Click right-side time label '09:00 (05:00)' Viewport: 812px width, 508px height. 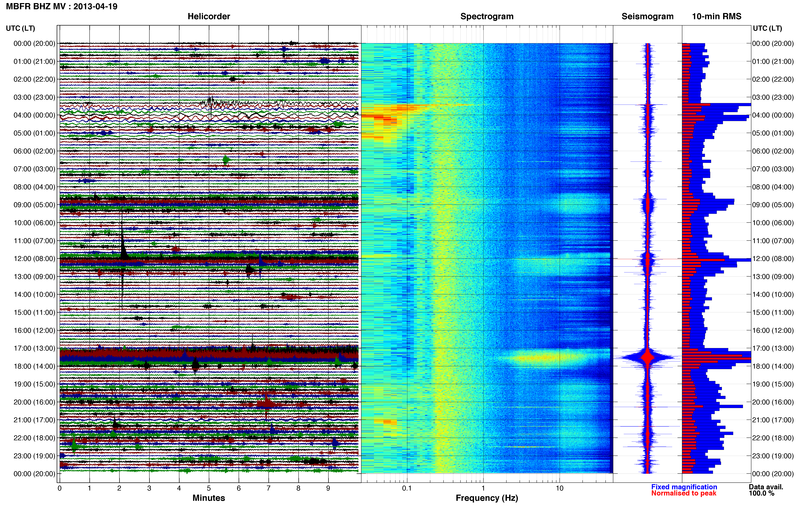(773, 205)
